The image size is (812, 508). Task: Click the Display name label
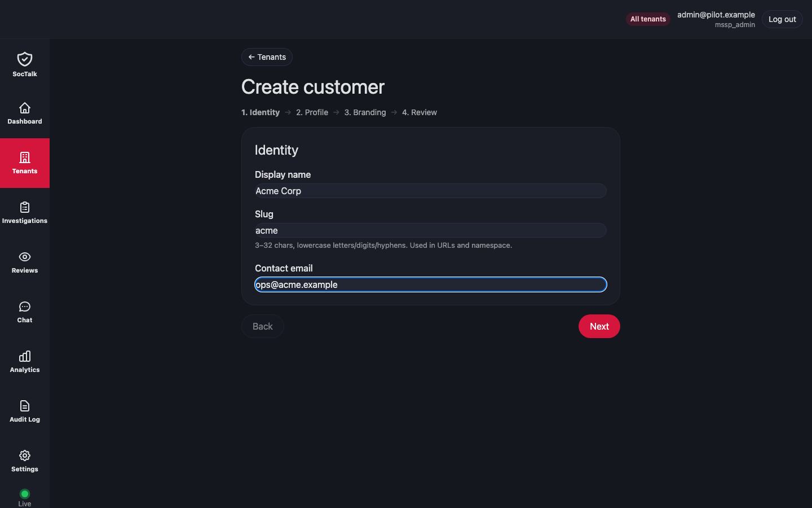283,174
